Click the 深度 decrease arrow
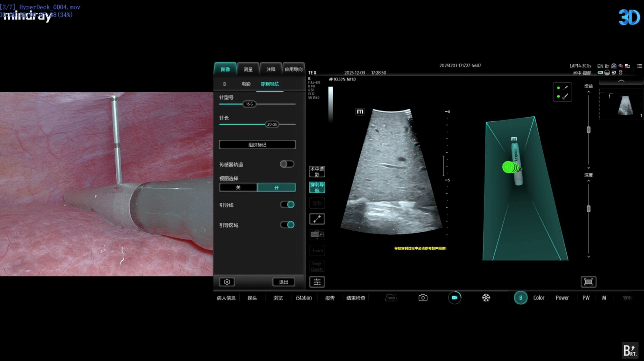644x361 pixels. [589, 256]
